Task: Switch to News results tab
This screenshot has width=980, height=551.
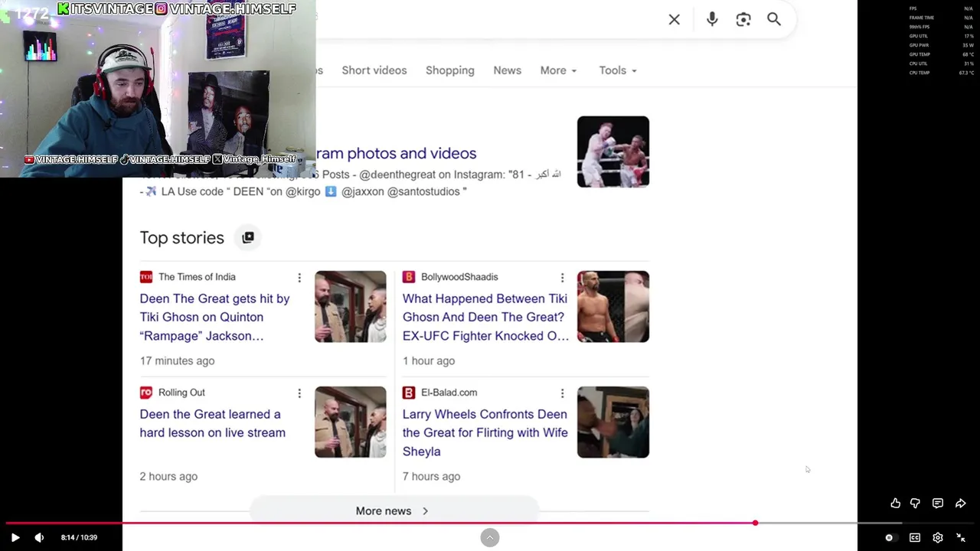Action: tap(507, 70)
